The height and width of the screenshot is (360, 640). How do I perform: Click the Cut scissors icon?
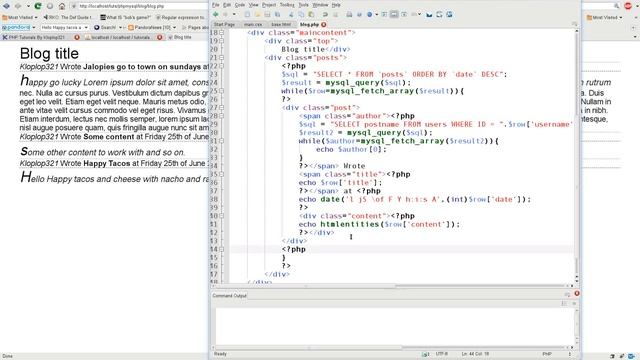click(291, 14)
